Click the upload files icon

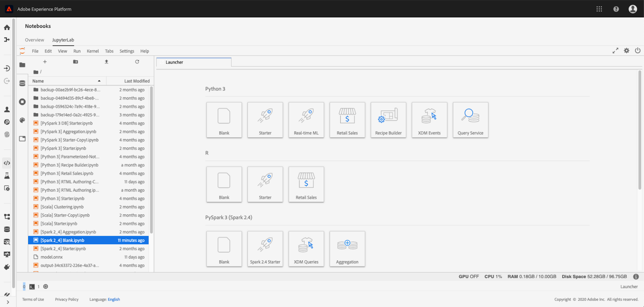coord(106,62)
